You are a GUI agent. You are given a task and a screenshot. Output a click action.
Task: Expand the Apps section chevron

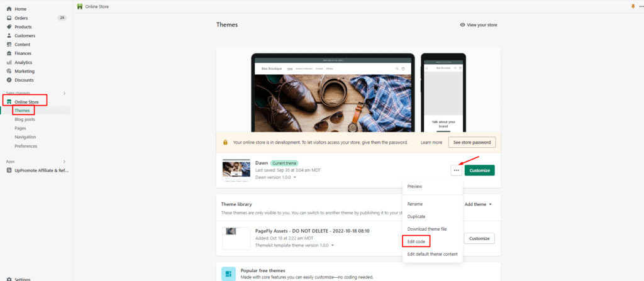click(64, 162)
